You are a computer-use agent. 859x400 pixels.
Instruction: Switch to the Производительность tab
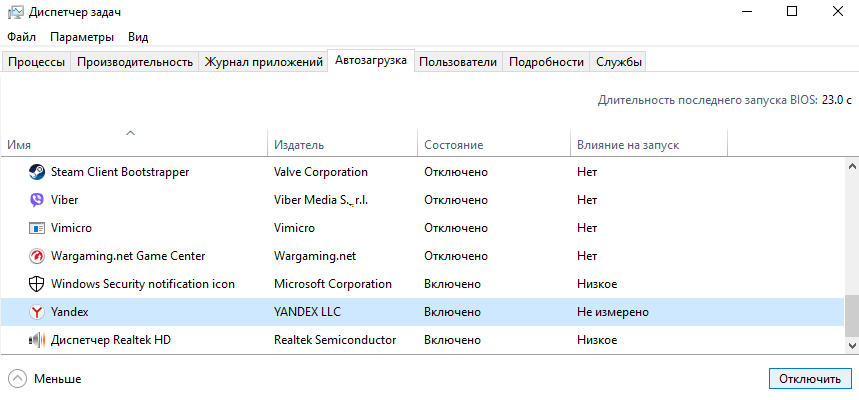click(x=134, y=62)
